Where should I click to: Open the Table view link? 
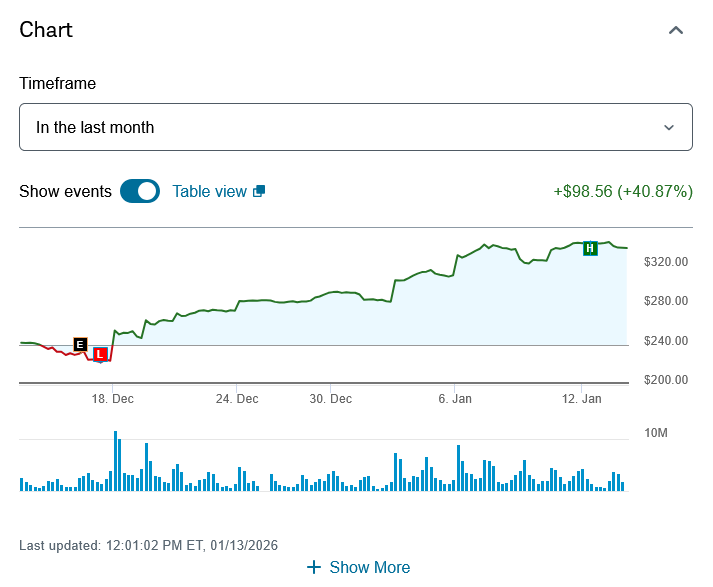(x=209, y=191)
